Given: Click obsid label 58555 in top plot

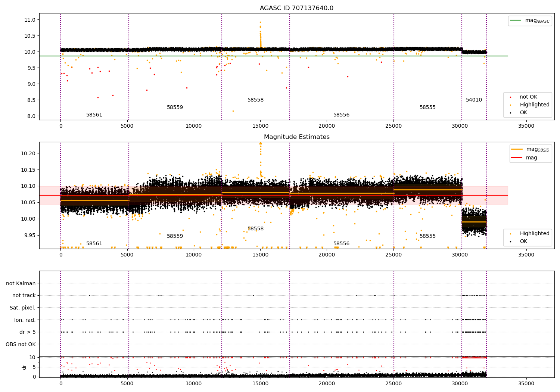Looking at the screenshot, I should point(427,108).
